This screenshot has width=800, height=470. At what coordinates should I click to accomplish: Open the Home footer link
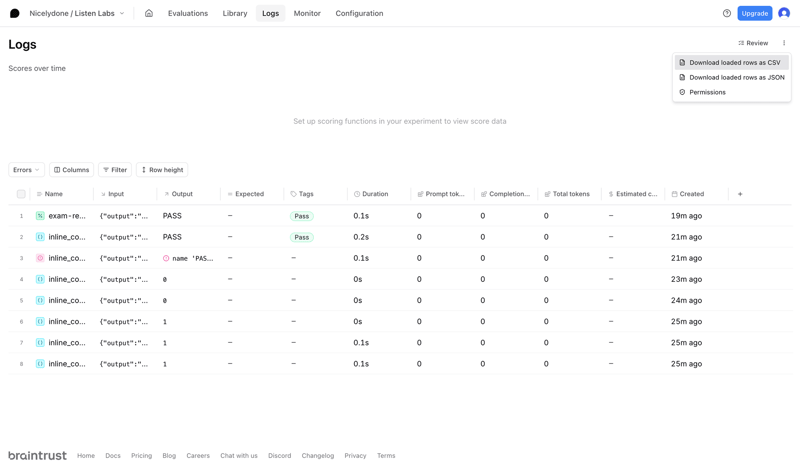pos(86,456)
